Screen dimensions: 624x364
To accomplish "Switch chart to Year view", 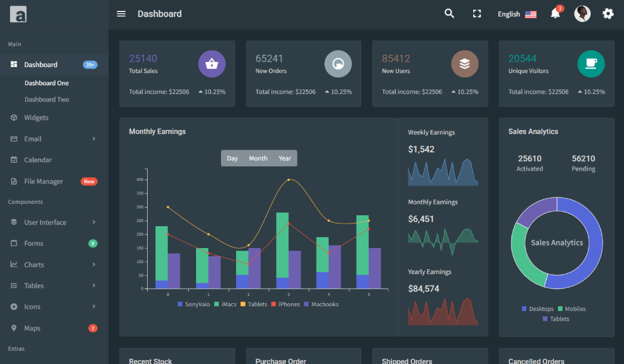I will click(284, 159).
